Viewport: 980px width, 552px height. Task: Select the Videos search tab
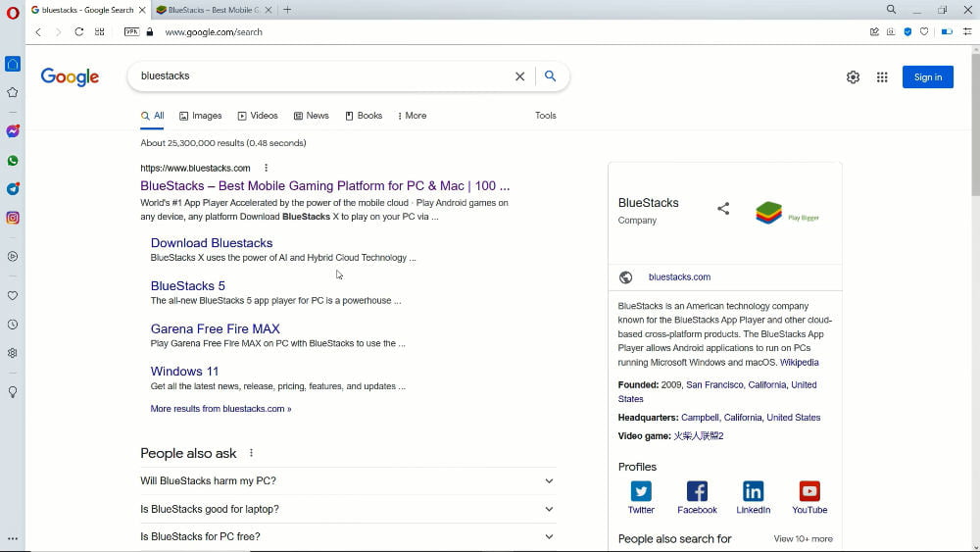(x=258, y=116)
